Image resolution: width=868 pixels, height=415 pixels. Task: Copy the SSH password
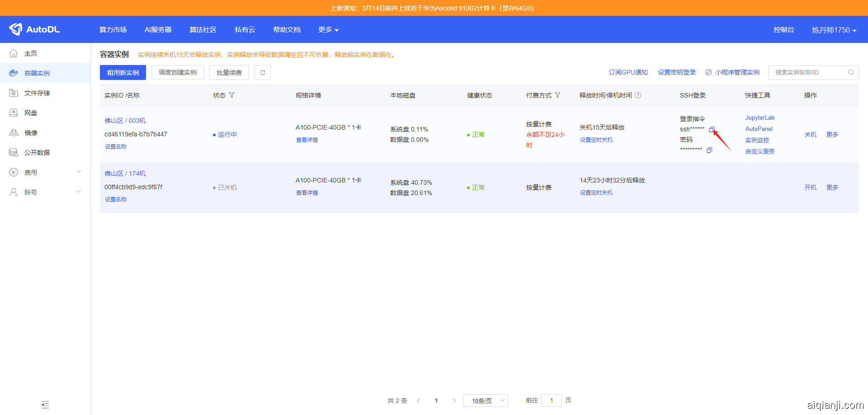(x=709, y=150)
